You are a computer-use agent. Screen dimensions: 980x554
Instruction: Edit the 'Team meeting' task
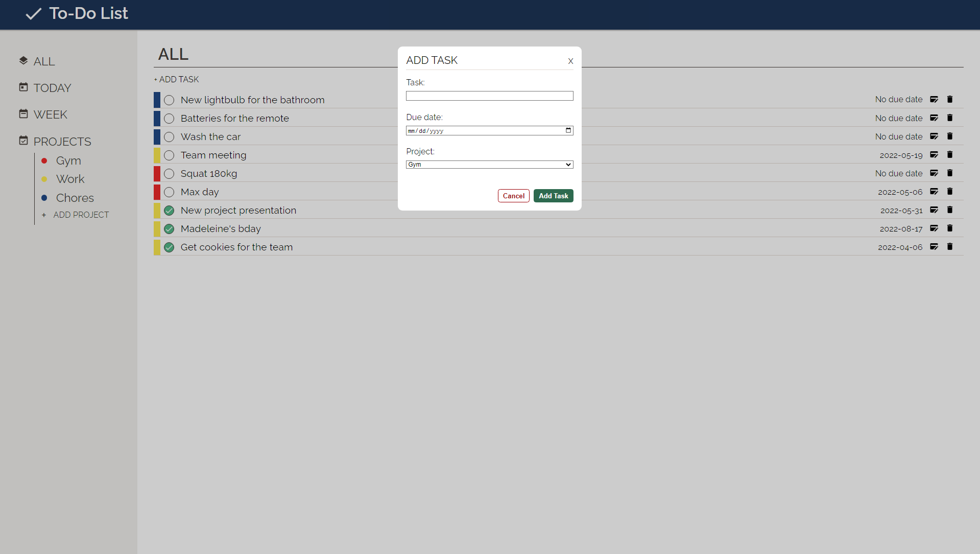(934, 155)
